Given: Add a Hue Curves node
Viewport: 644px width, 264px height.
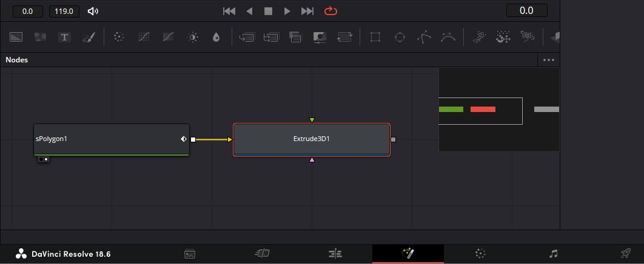Looking at the screenshot, I should pyautogui.click(x=168, y=38).
